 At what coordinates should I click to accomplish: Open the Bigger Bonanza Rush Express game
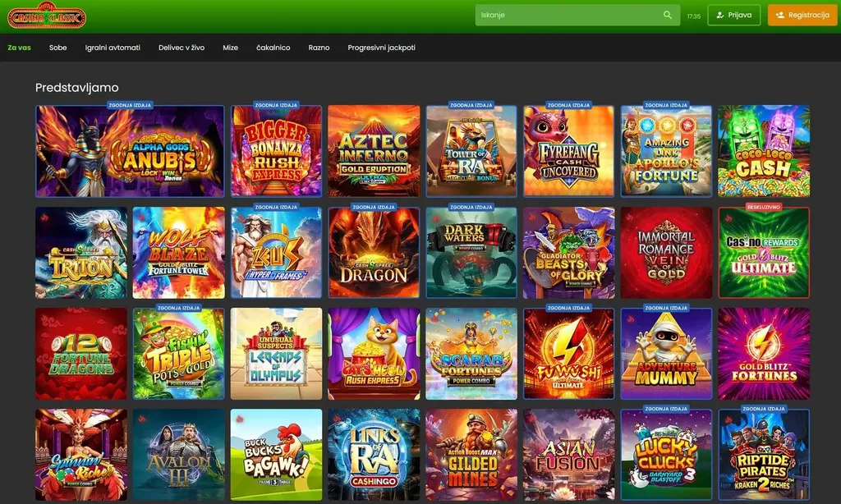pos(276,151)
